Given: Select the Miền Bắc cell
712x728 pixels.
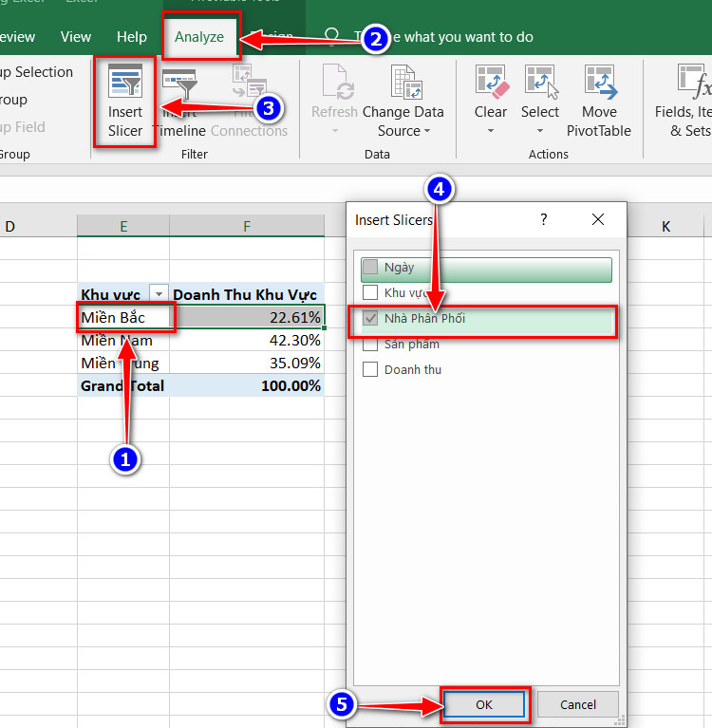Looking at the screenshot, I should (123, 317).
